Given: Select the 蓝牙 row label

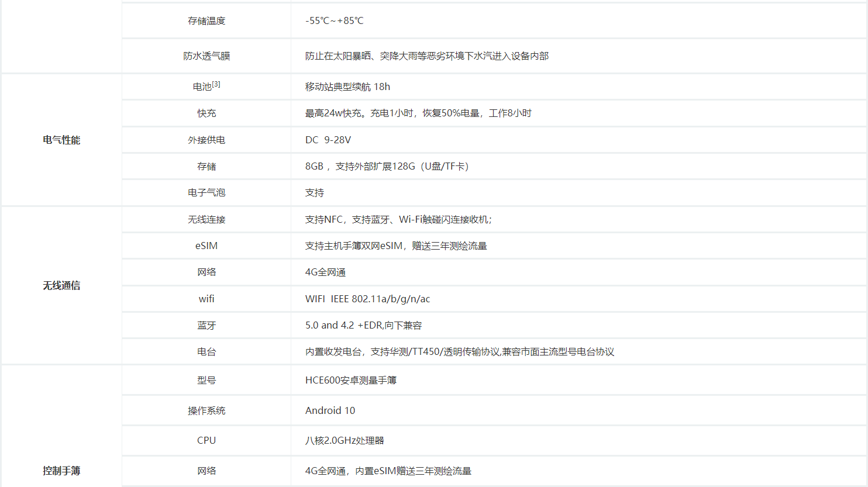Looking at the screenshot, I should click(206, 326).
